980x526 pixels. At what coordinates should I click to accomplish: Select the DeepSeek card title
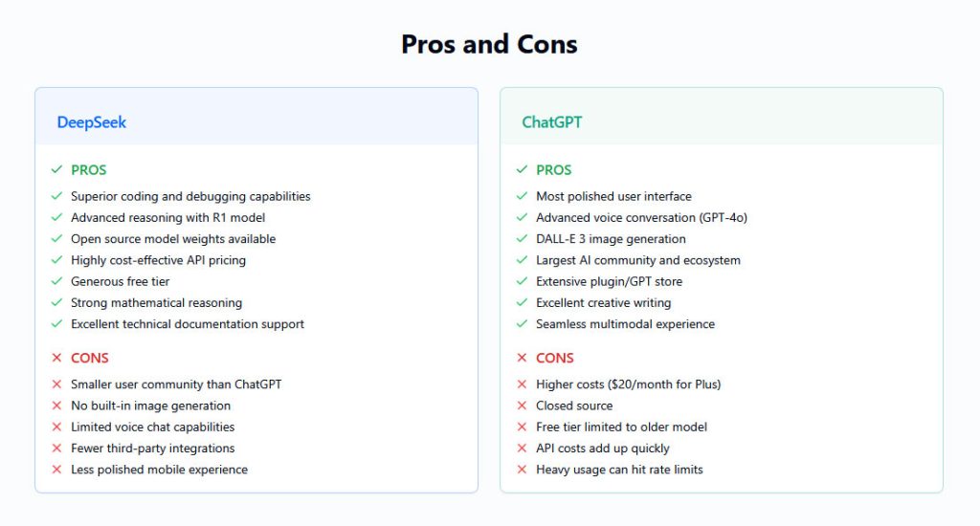pos(91,122)
